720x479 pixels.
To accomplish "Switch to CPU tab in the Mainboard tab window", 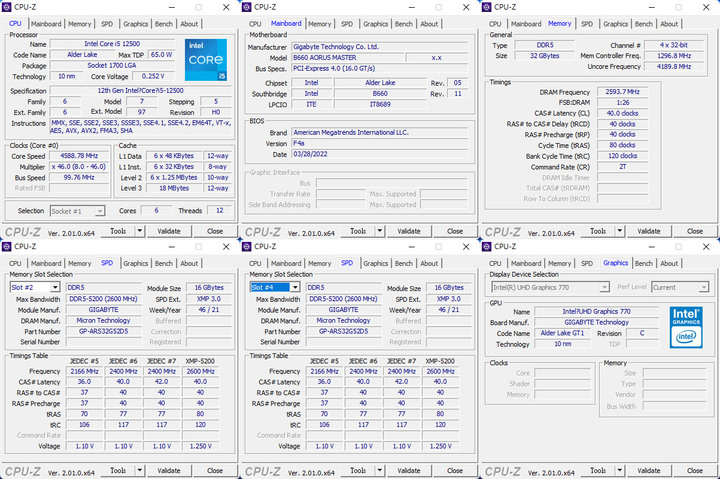I will click(x=255, y=24).
